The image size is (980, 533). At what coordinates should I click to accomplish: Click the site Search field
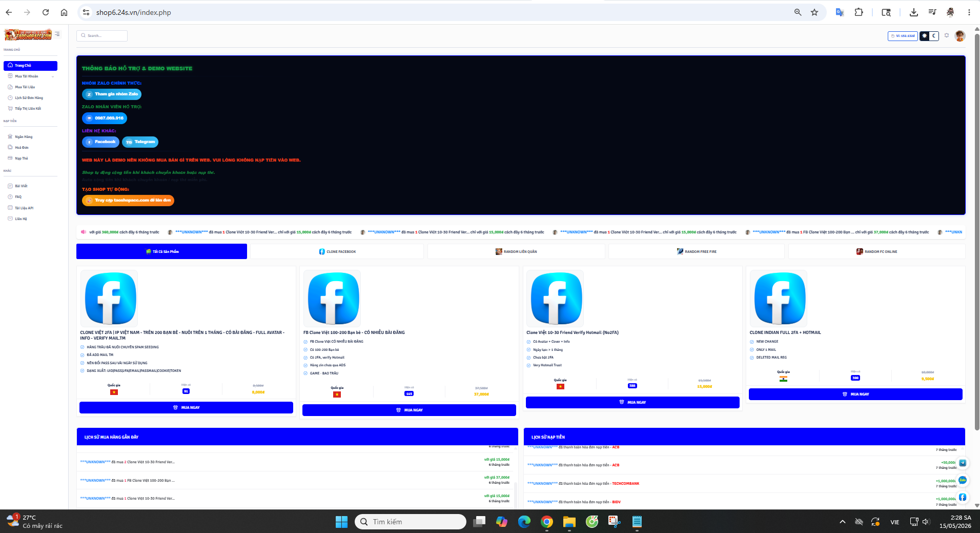pos(102,36)
